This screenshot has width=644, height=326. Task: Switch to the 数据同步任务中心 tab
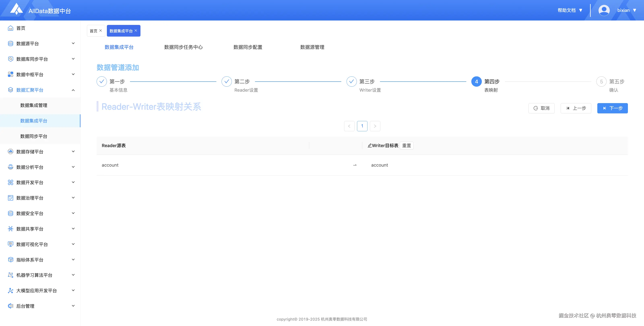183,47
